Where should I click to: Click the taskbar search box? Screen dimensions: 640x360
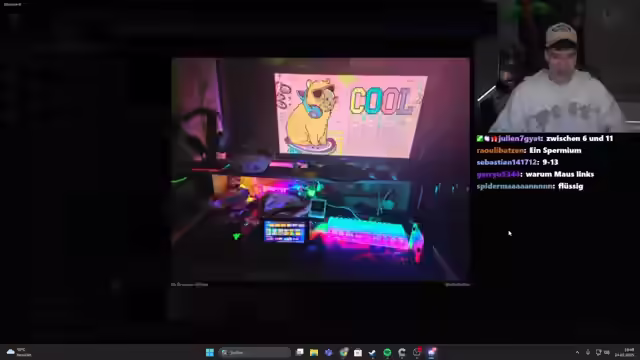point(255,352)
